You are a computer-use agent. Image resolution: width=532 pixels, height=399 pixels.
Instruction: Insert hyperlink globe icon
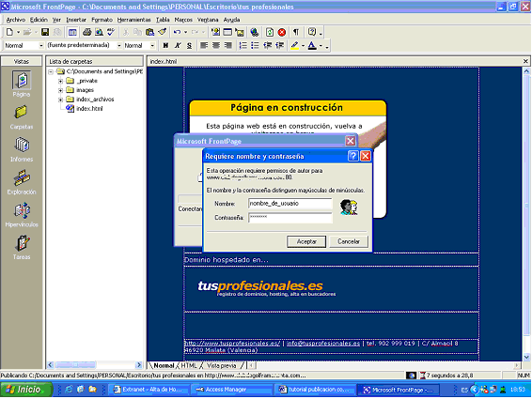[255, 32]
